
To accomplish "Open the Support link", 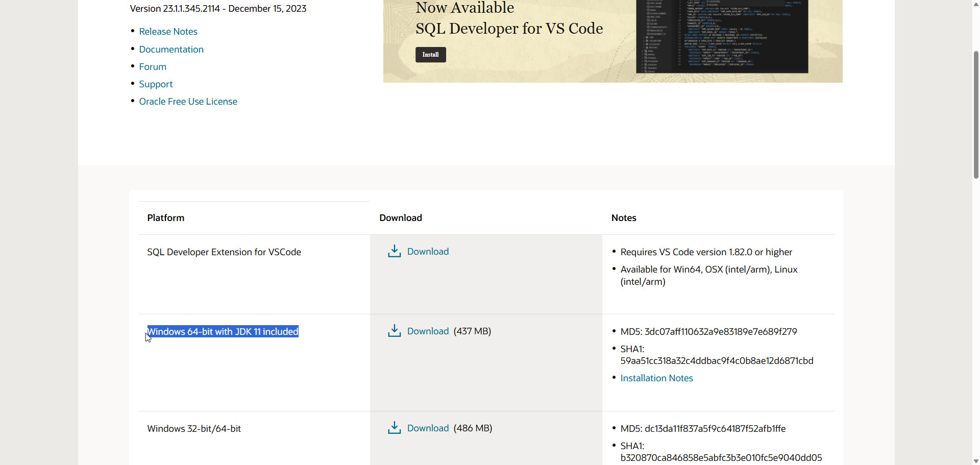I will [156, 84].
